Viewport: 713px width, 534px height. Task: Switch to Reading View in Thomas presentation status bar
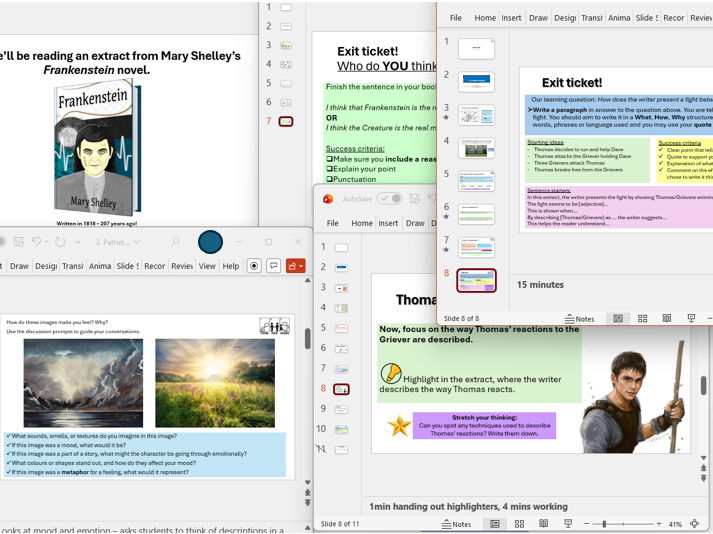(x=543, y=524)
